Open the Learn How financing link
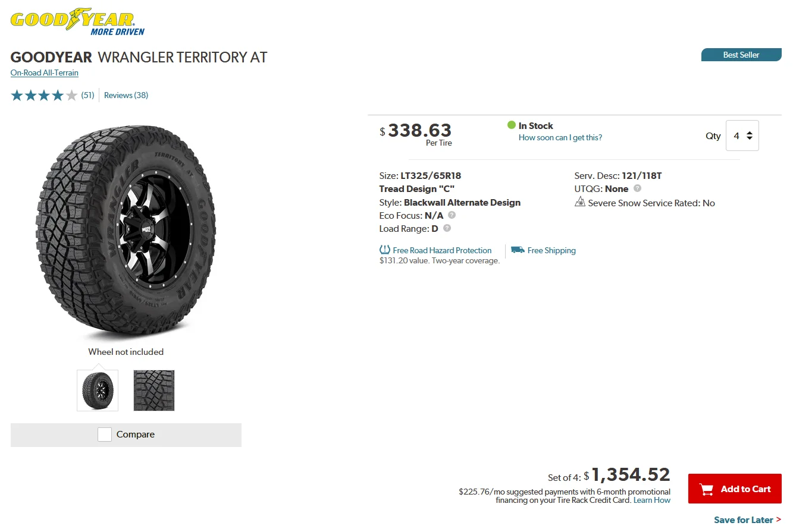 point(652,500)
